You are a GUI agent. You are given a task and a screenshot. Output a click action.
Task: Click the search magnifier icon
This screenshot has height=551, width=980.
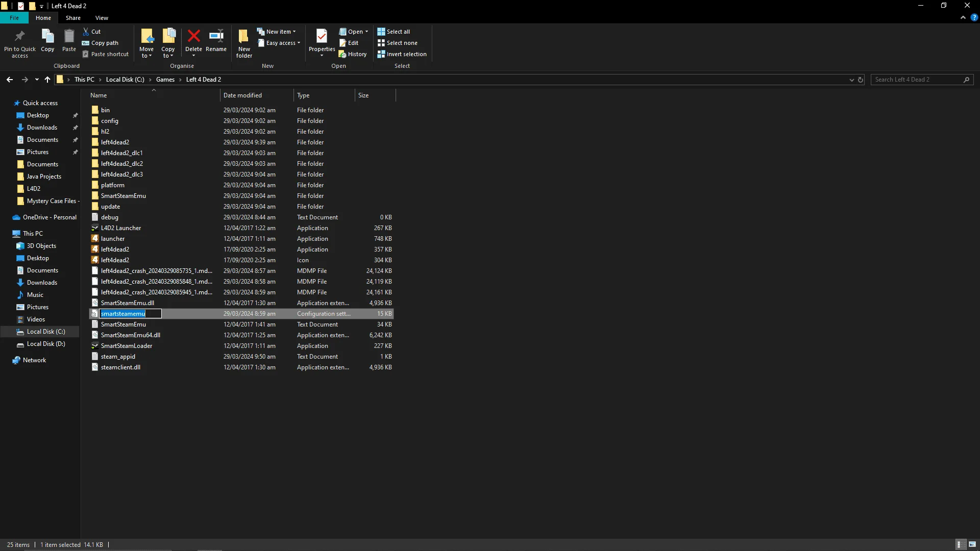pos(966,80)
